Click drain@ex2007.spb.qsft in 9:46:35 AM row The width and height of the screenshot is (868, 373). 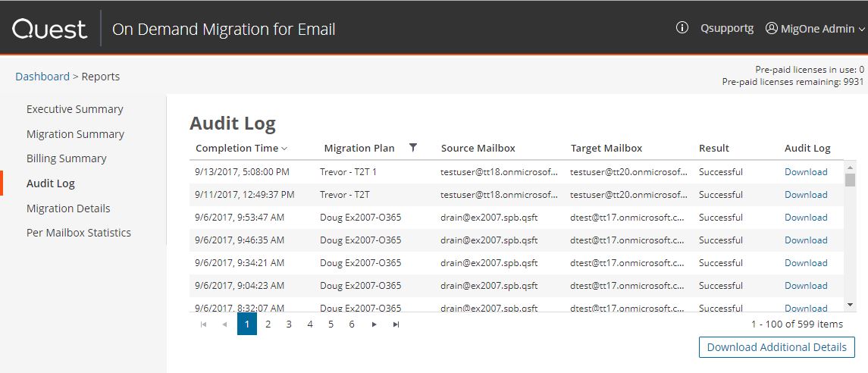[489, 240]
